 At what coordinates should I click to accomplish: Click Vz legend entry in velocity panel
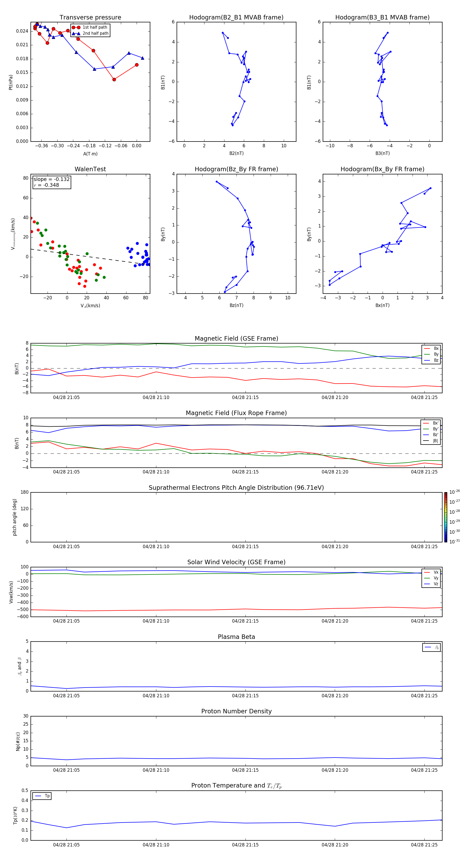[x=431, y=584]
